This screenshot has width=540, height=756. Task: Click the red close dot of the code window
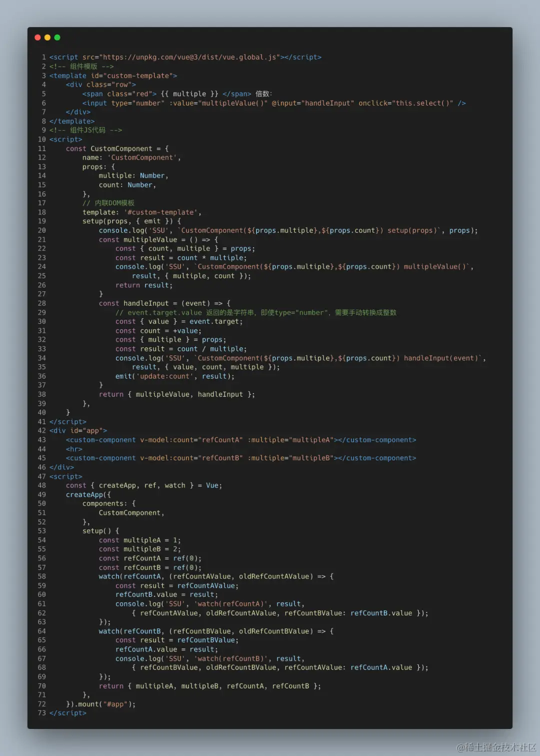point(37,38)
